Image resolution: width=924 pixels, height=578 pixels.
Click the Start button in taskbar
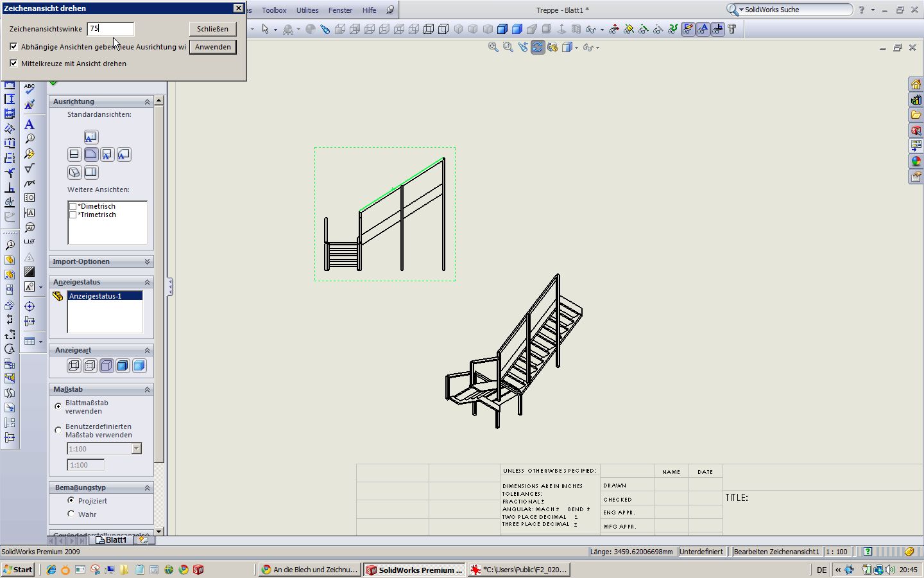point(18,570)
